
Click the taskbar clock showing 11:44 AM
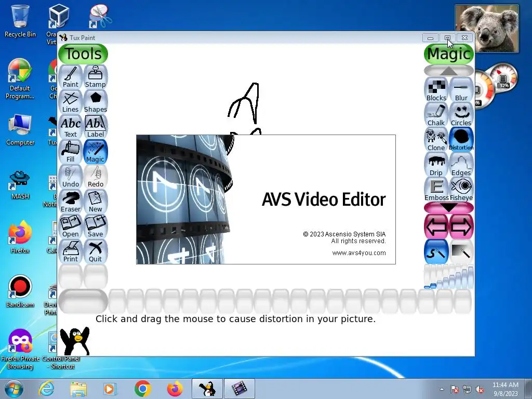point(505,389)
